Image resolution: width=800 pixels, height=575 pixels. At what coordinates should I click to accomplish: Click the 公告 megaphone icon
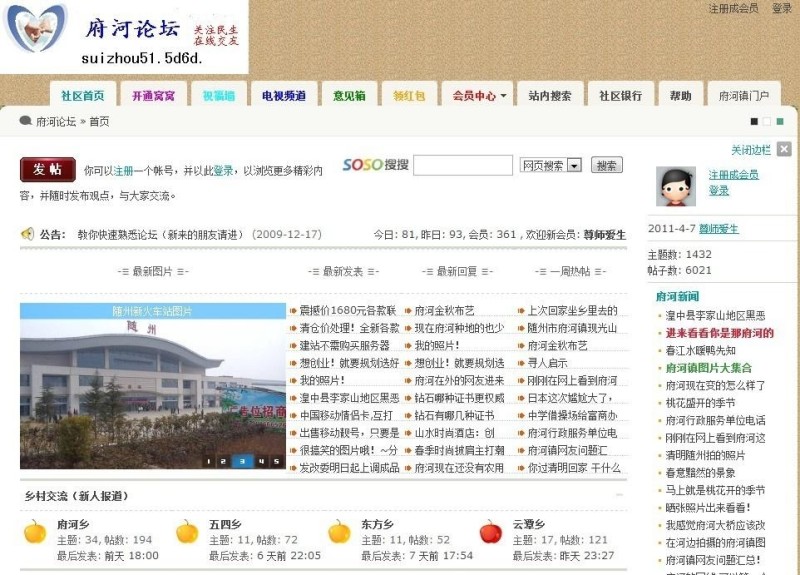27,234
